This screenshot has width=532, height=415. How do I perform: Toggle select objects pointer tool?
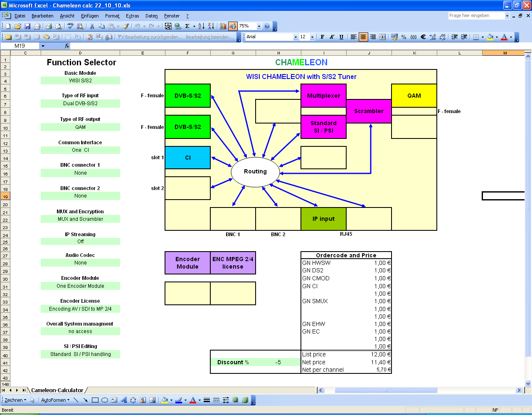[33, 400]
